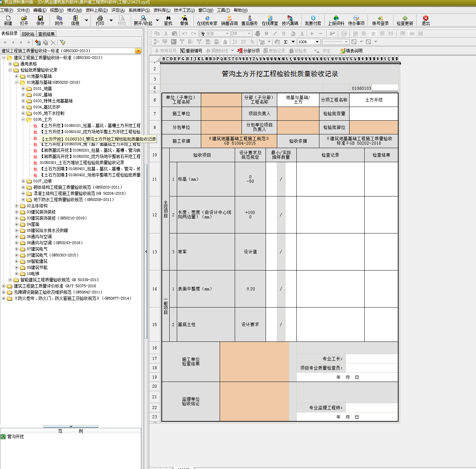
Task: Expand the 通用表格 tree node
Action: click(10, 64)
